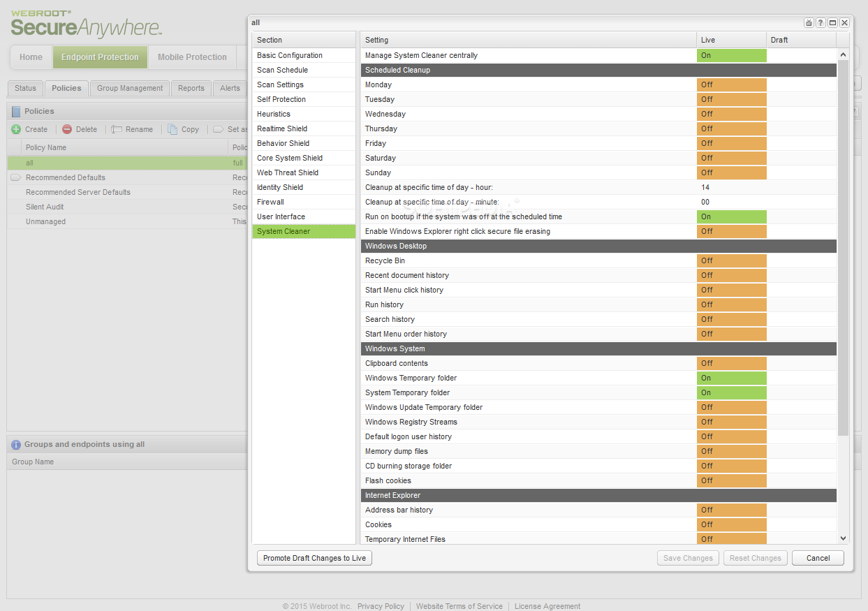This screenshot has height=611, width=868.
Task: Click the green Create plus icon
Action: pyautogui.click(x=16, y=129)
